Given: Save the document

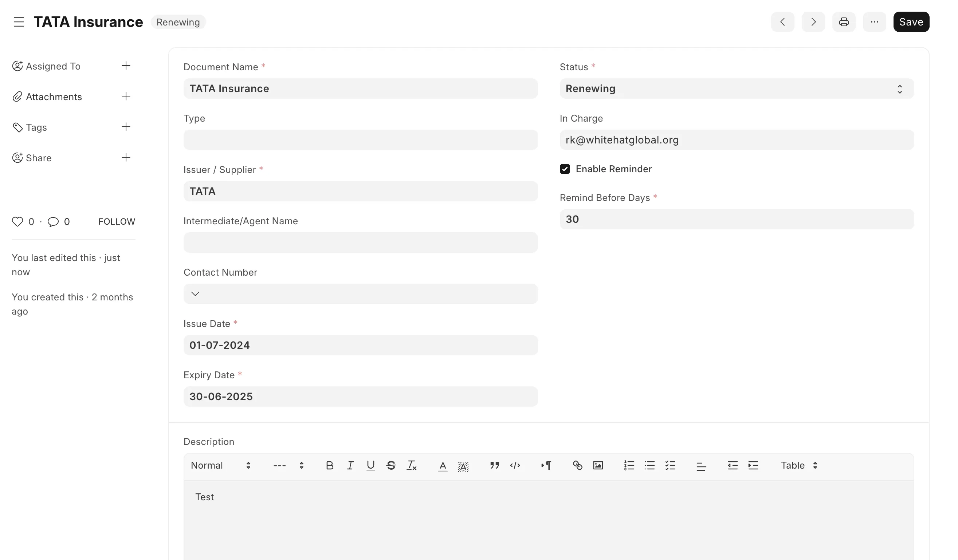Looking at the screenshot, I should (x=911, y=22).
